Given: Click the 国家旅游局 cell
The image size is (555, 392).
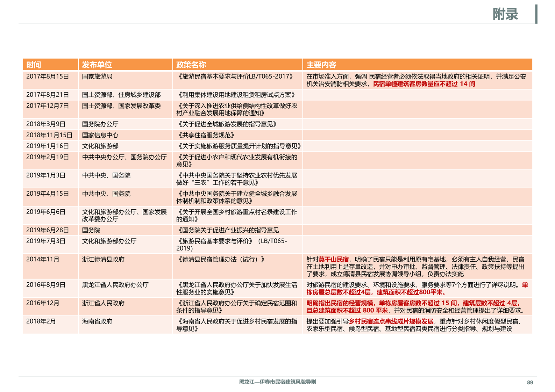Looking at the screenshot, I should click(x=97, y=77).
